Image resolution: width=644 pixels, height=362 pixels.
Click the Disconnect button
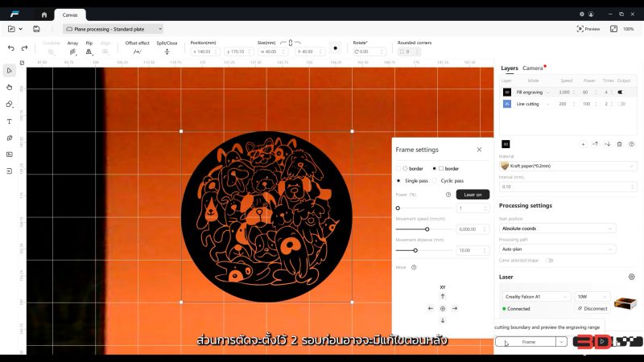point(592,309)
